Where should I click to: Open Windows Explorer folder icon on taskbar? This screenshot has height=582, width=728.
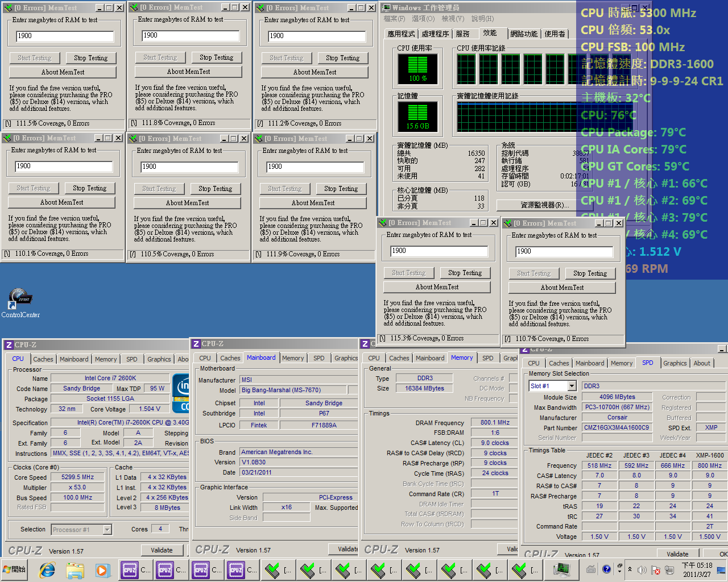coord(75,569)
